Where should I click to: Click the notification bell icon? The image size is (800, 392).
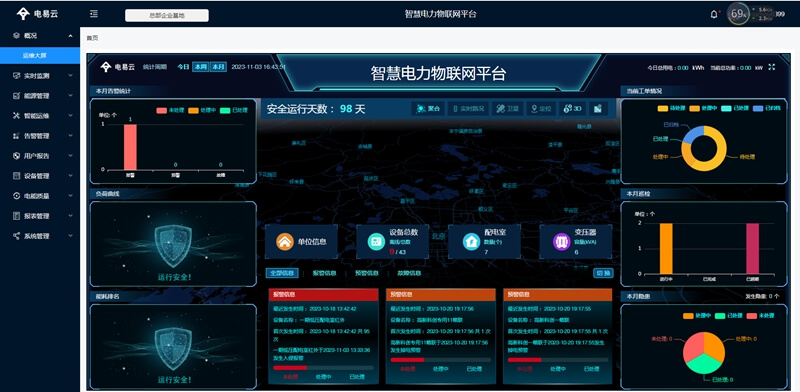tap(714, 14)
